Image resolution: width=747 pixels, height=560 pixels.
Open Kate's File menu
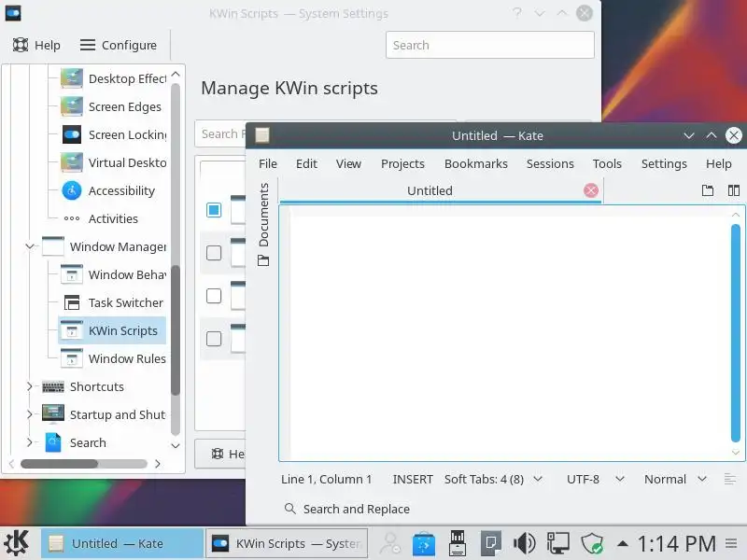(268, 164)
